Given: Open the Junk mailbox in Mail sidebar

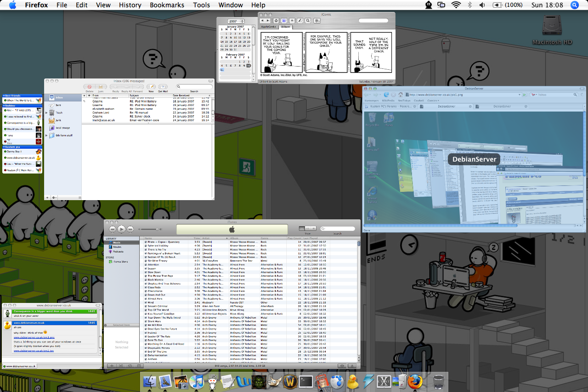Looking at the screenshot, I should (x=58, y=120).
